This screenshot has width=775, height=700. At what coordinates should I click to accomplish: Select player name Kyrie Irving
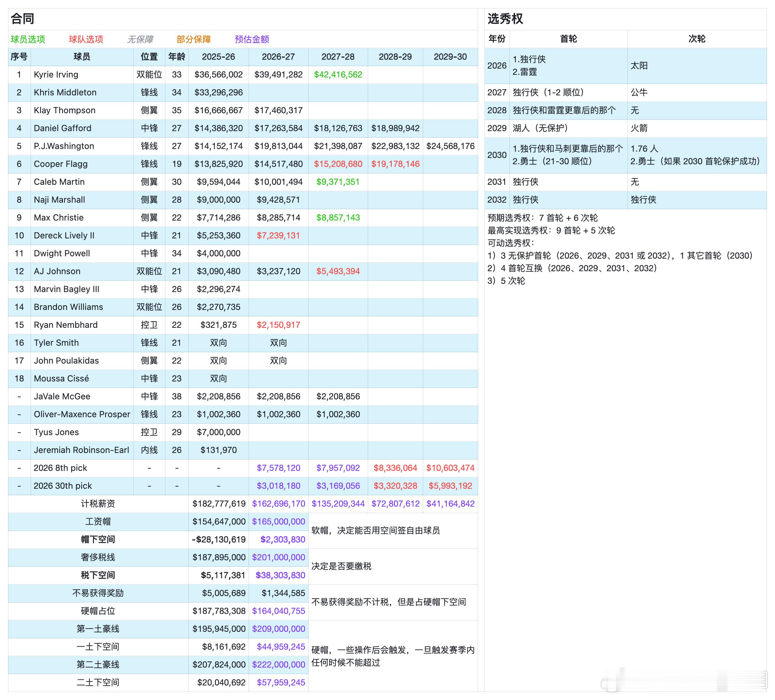[x=56, y=75]
